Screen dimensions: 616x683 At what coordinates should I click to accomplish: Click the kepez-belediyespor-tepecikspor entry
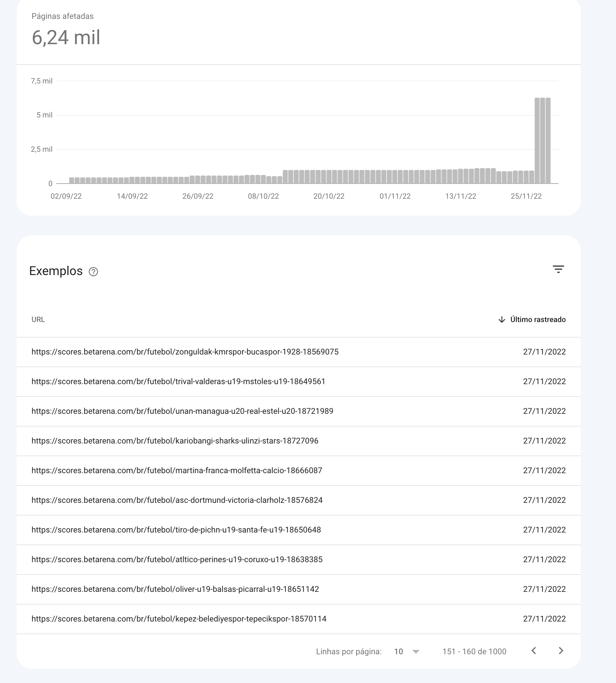pyautogui.click(x=179, y=618)
